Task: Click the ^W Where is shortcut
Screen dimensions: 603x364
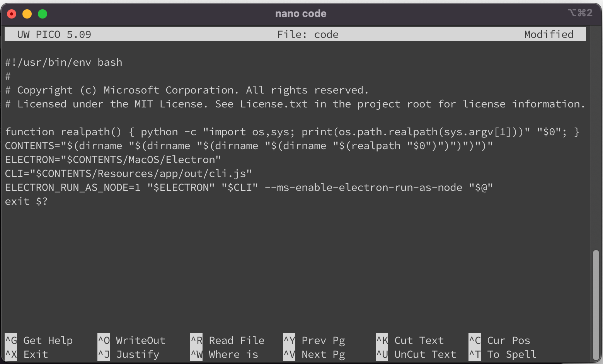Action: [x=224, y=354]
